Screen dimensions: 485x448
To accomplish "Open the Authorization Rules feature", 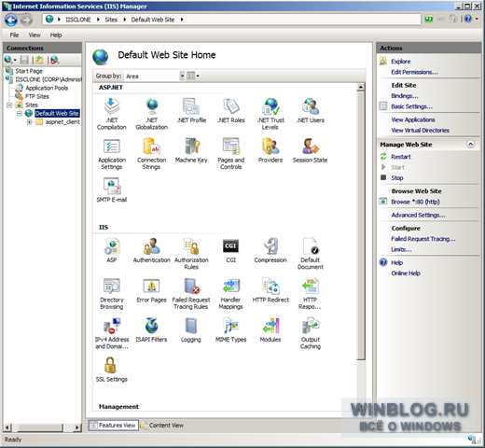I will (191, 254).
